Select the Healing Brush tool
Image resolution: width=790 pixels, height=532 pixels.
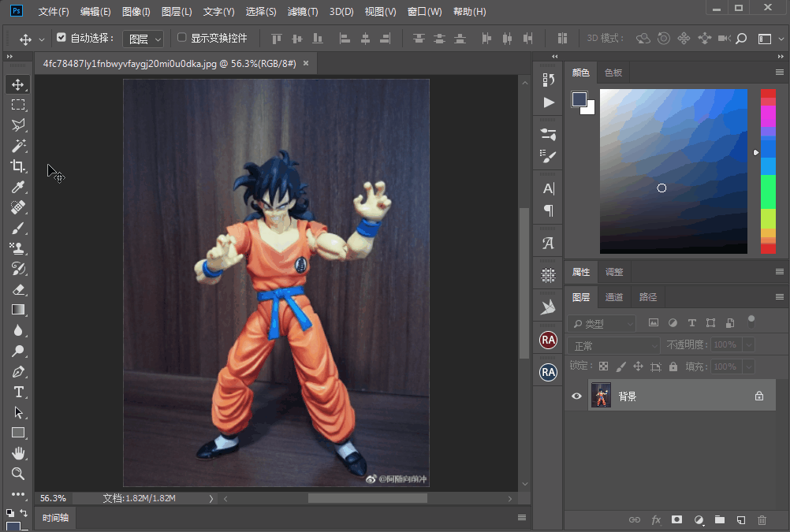18,207
